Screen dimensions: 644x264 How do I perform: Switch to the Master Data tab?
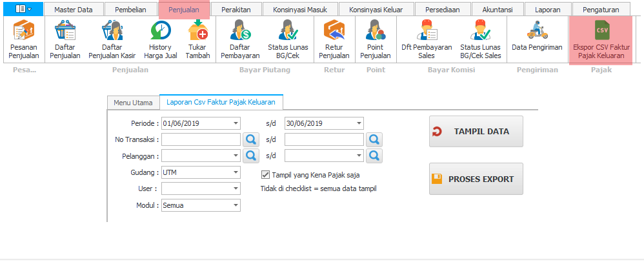click(73, 10)
